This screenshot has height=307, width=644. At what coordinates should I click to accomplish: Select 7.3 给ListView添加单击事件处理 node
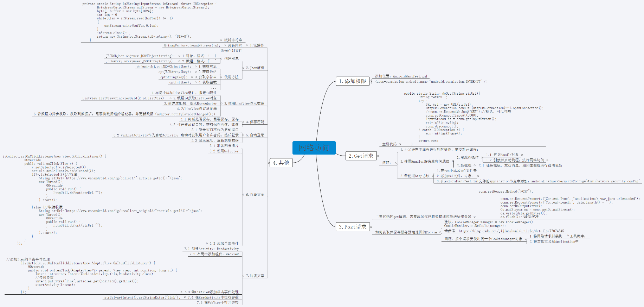211,292
